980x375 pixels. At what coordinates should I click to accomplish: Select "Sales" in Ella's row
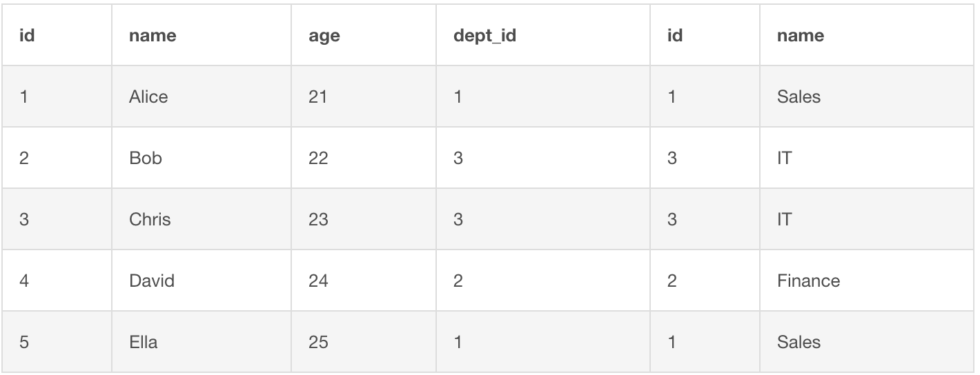pyautogui.click(x=798, y=342)
